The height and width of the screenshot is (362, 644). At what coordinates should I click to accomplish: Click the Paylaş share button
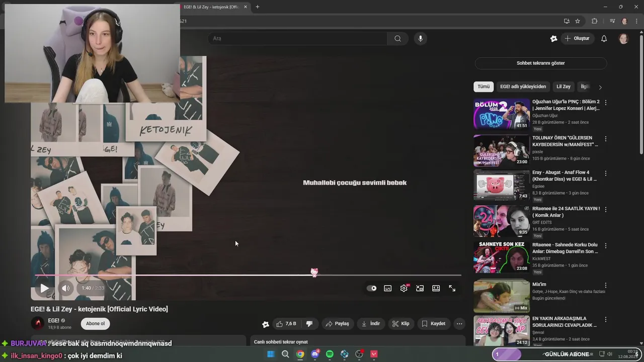click(337, 324)
